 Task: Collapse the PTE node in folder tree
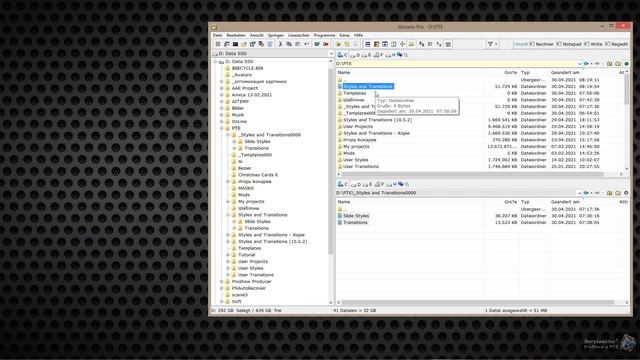222,128
